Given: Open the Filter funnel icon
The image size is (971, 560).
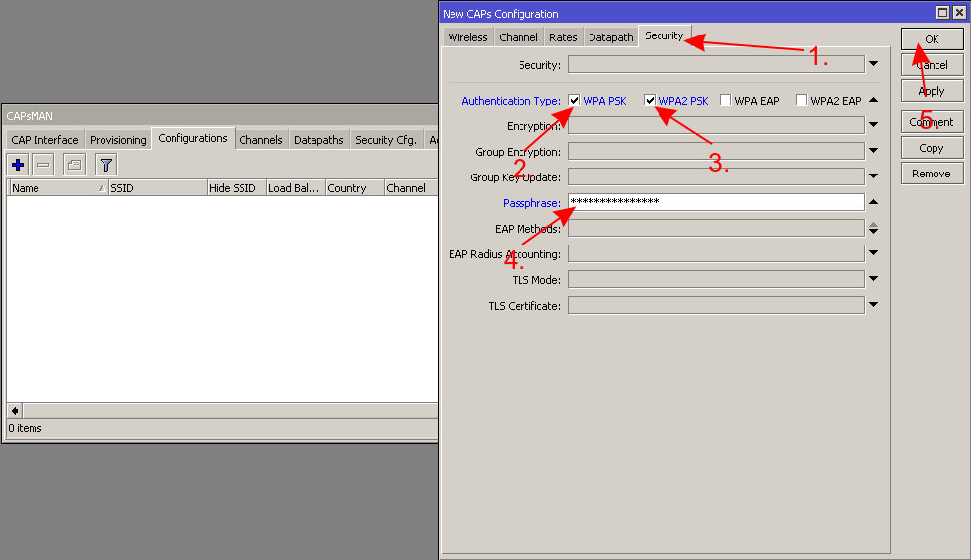Looking at the screenshot, I should click(x=105, y=165).
